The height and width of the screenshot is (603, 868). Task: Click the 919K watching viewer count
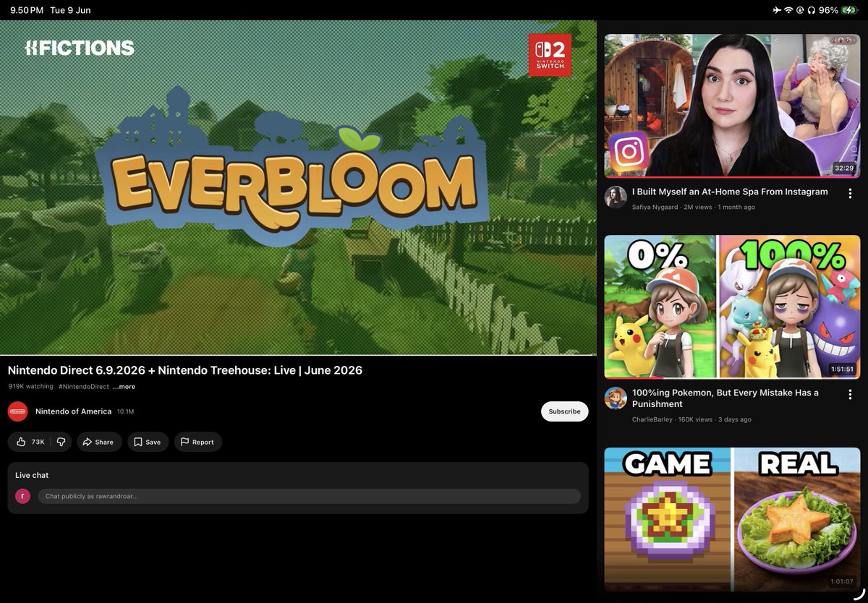click(x=31, y=387)
